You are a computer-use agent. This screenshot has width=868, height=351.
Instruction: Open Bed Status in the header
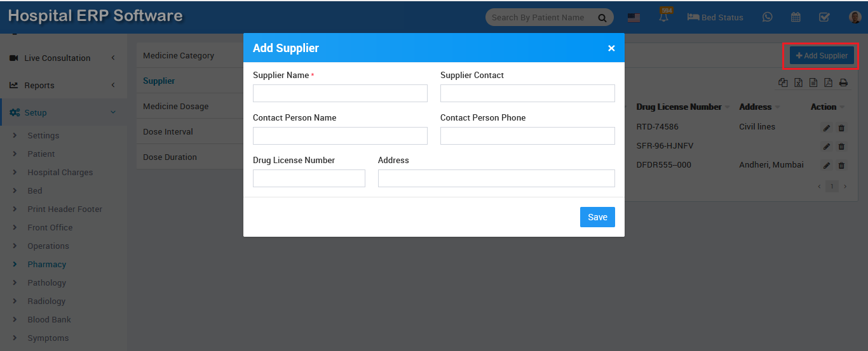[x=715, y=17]
